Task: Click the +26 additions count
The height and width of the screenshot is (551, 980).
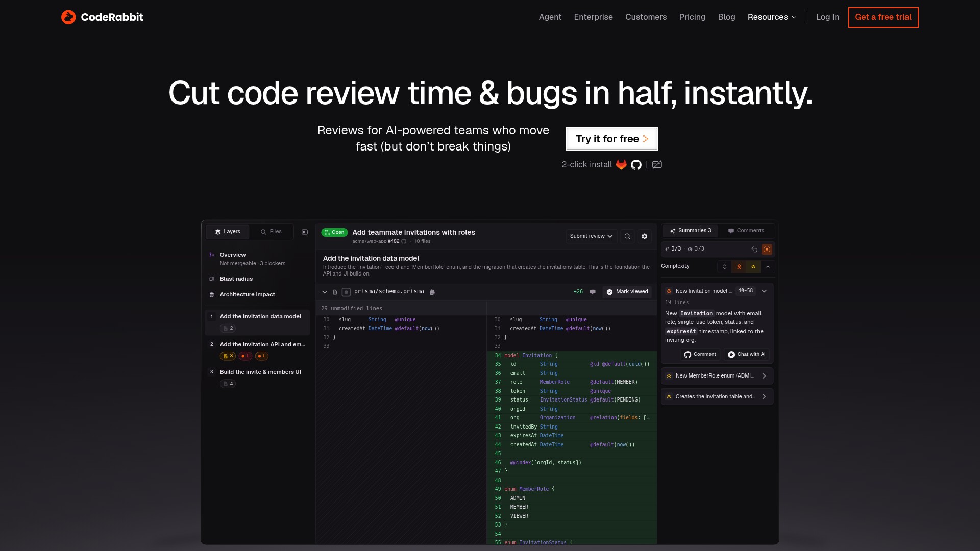Action: pyautogui.click(x=578, y=292)
